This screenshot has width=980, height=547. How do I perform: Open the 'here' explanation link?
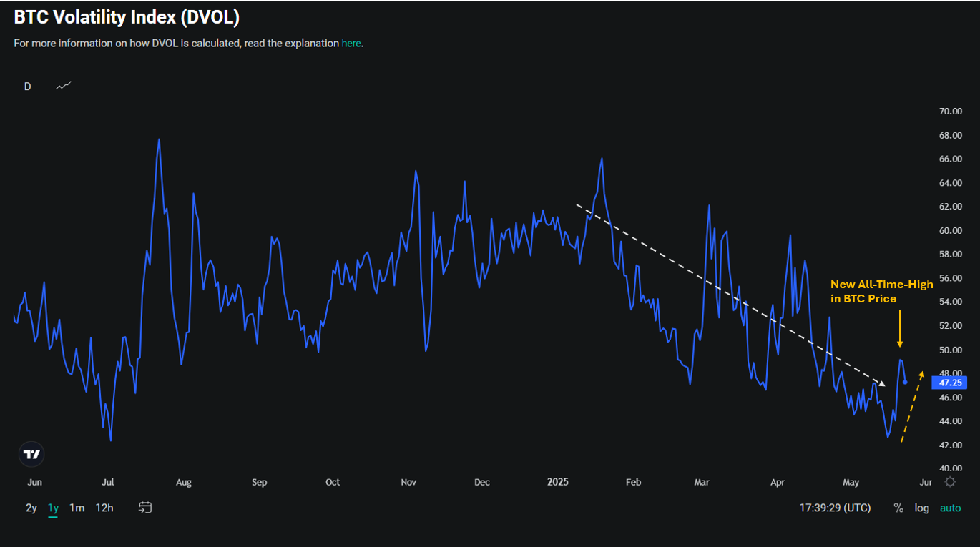(x=351, y=43)
